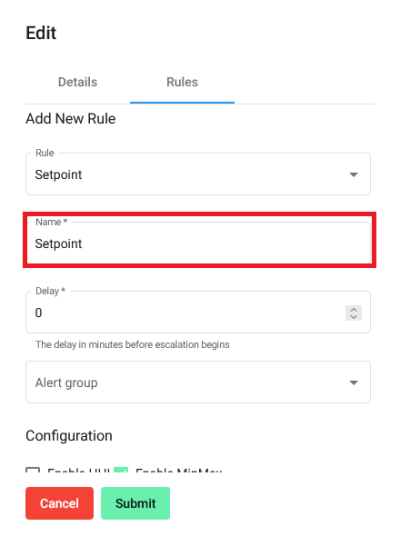
Task: Click the Add New Rule heading
Action: 71,119
